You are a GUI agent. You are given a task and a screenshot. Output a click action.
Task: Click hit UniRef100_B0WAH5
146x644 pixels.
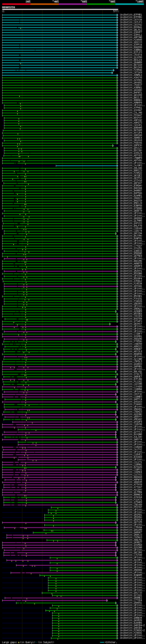pyautogui.click(x=131, y=575)
